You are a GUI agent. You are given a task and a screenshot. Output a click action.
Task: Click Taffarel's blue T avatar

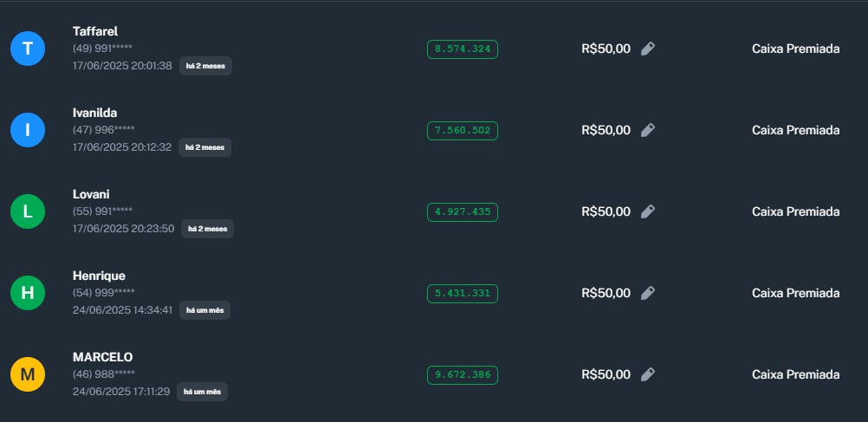pyautogui.click(x=28, y=49)
